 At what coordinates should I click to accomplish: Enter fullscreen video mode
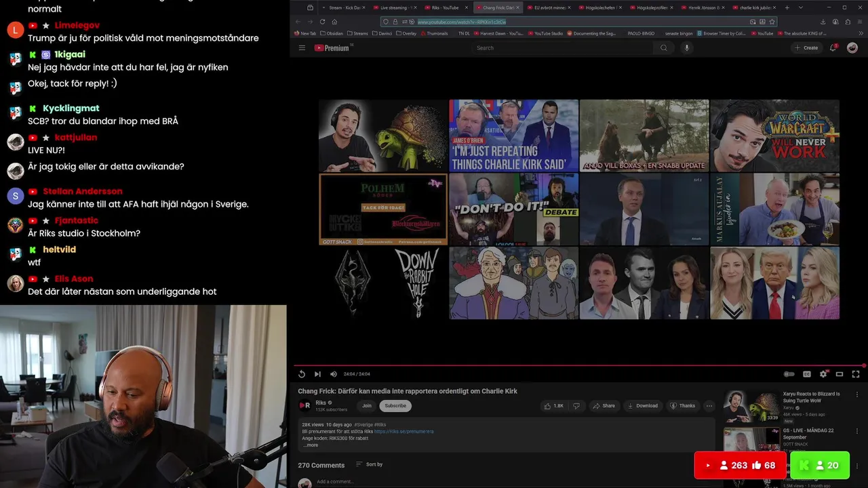pyautogui.click(x=856, y=374)
